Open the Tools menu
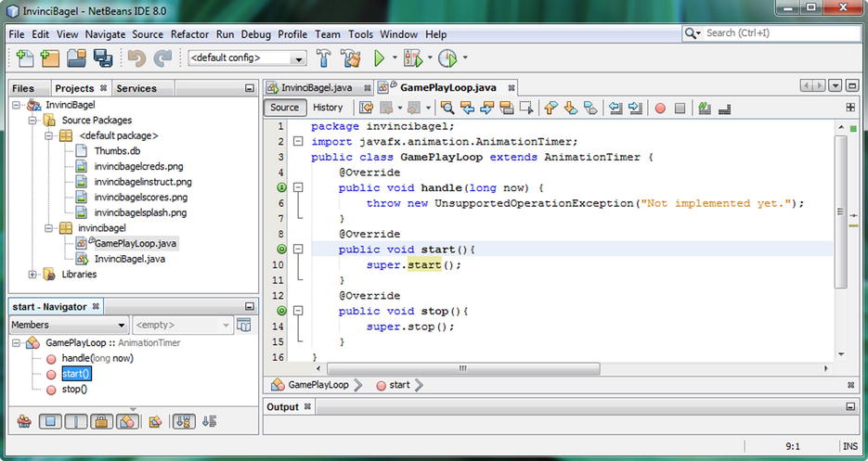The image size is (868, 461). point(360,34)
